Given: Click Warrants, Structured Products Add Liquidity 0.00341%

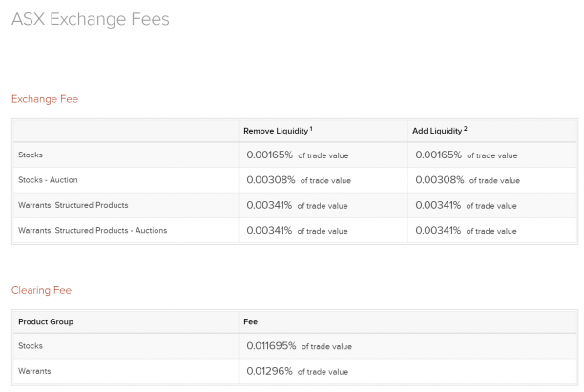Looking at the screenshot, I should (438, 205).
